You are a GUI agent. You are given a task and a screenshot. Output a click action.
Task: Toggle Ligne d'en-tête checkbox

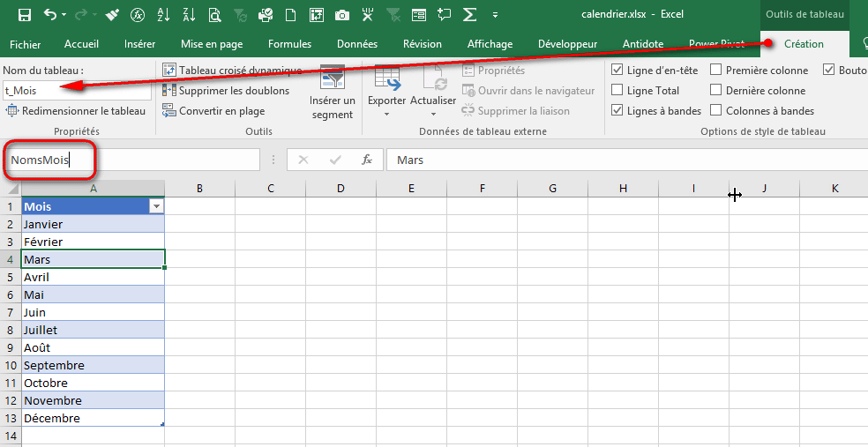pos(617,71)
